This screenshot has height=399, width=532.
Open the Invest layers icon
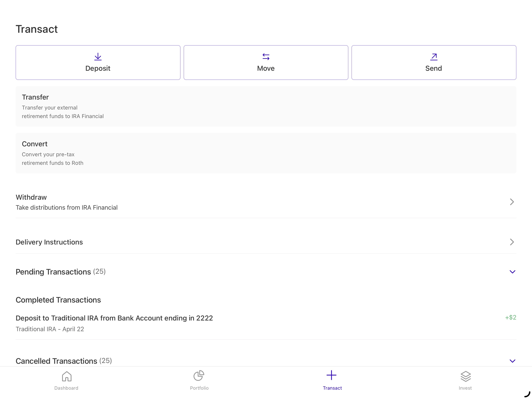466,376
